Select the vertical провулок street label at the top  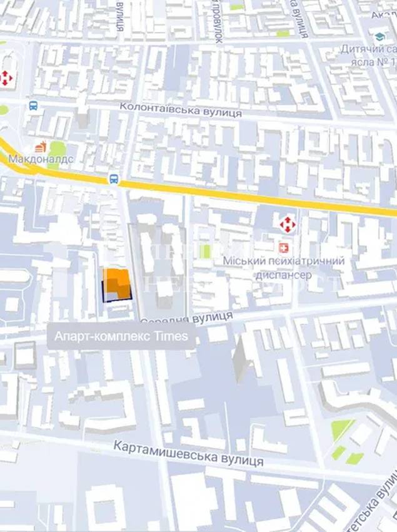click(x=218, y=21)
